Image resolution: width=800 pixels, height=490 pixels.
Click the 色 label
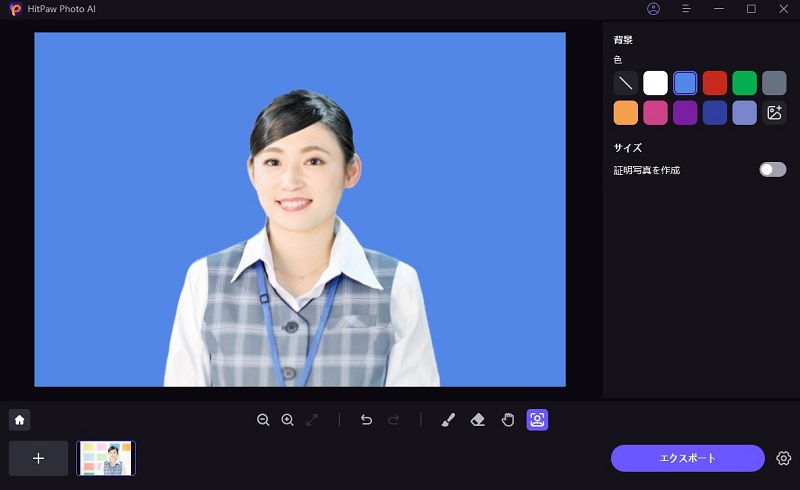point(618,60)
